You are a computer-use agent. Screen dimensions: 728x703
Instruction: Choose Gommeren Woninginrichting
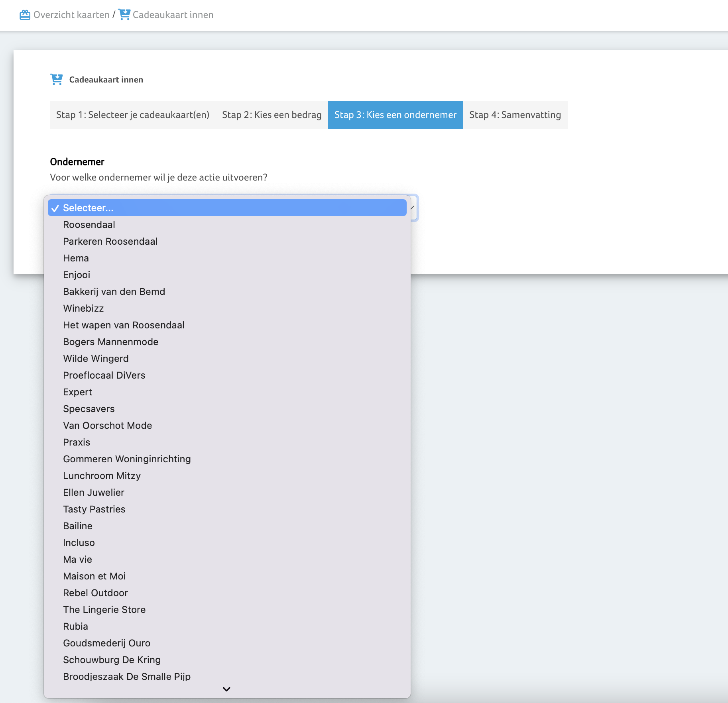click(x=227, y=459)
